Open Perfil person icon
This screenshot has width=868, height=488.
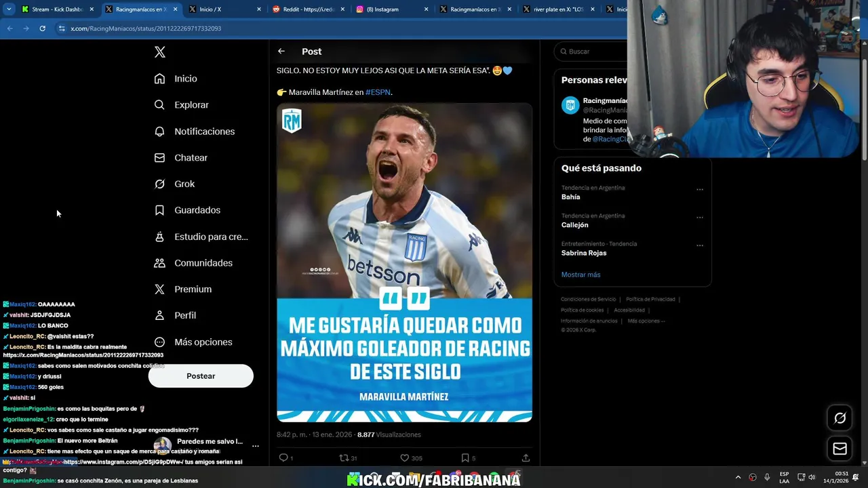[159, 315]
